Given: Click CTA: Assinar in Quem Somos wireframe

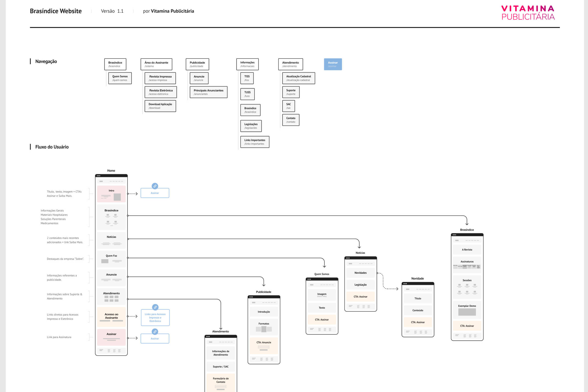Looking at the screenshot, I should (x=322, y=320).
